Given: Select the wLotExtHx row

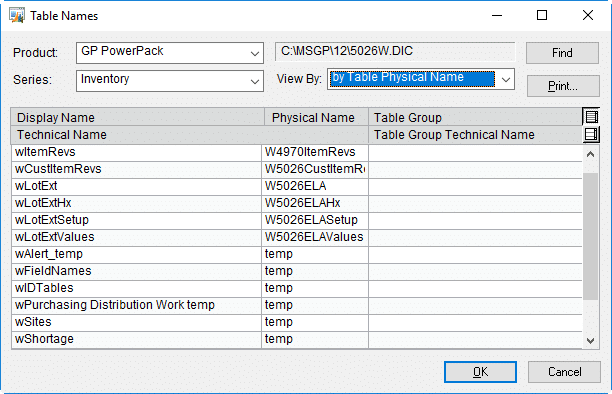Looking at the screenshot, I should [297, 203].
